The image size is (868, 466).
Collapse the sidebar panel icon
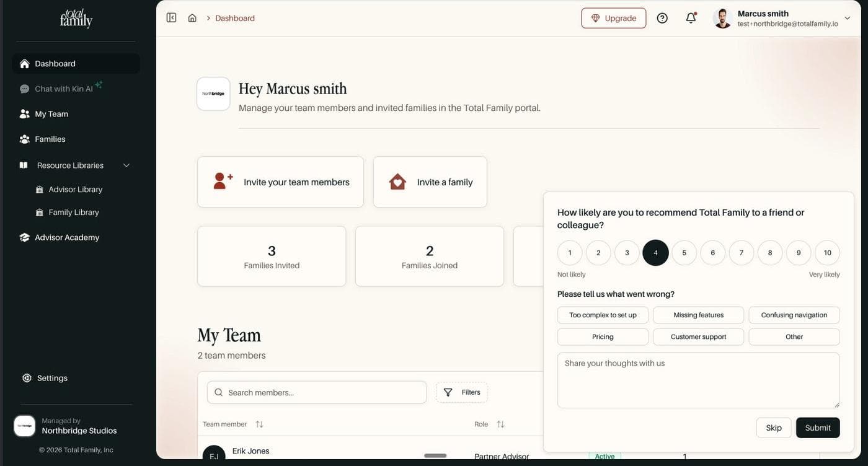pos(171,18)
